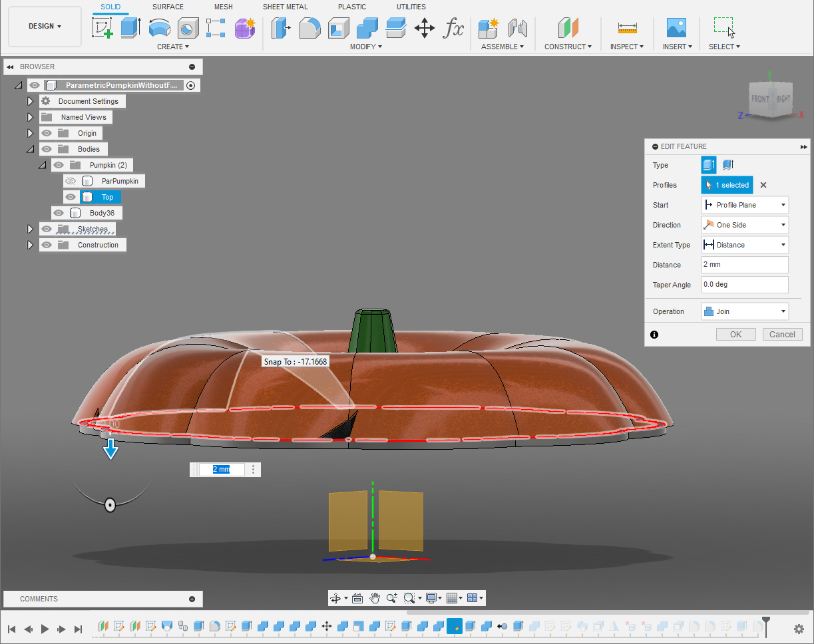This screenshot has height=644, width=814.
Task: Click OK in Edit Feature dialog
Action: coord(735,334)
